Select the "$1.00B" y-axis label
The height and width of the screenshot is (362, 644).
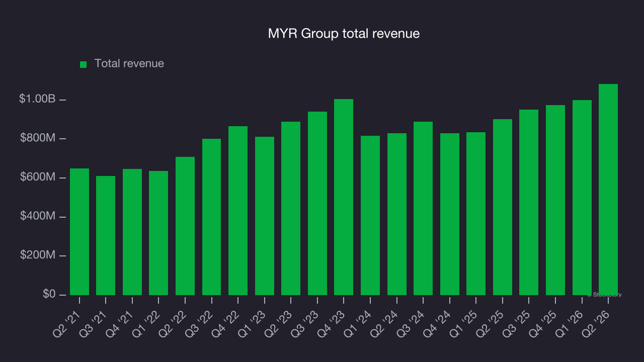[37, 99]
